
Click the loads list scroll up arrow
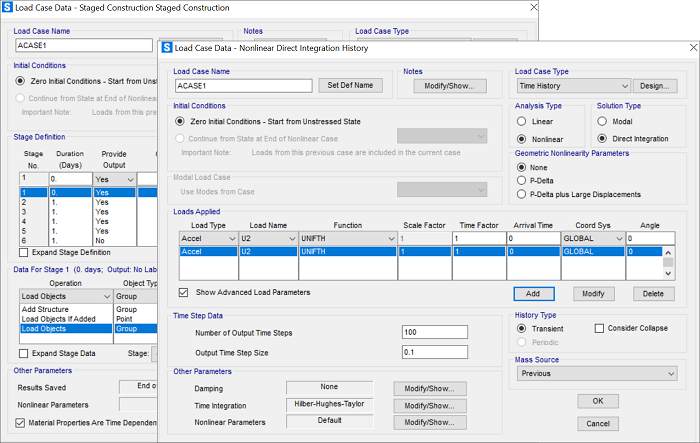coord(668,252)
